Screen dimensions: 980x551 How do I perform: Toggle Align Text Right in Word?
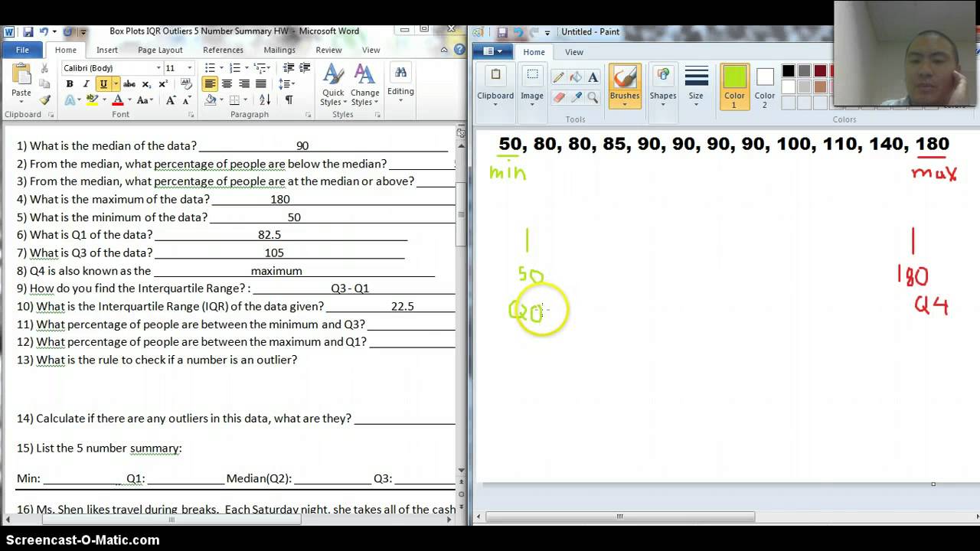tap(244, 84)
